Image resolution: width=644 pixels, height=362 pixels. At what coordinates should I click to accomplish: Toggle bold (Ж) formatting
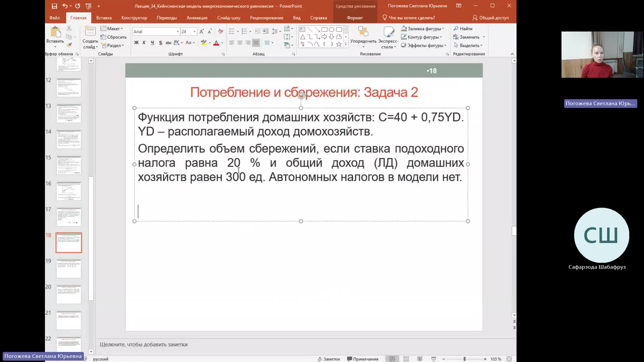136,43
